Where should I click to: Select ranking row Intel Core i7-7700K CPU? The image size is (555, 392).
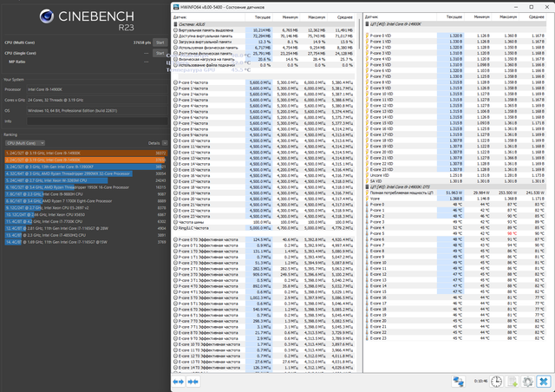(86, 221)
